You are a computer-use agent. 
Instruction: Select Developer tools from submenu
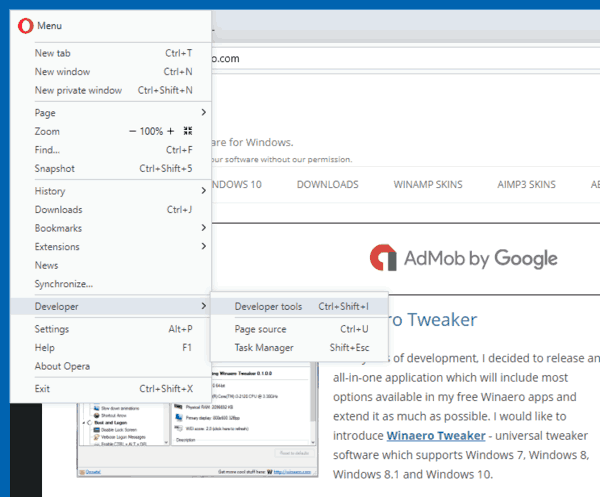point(268,307)
